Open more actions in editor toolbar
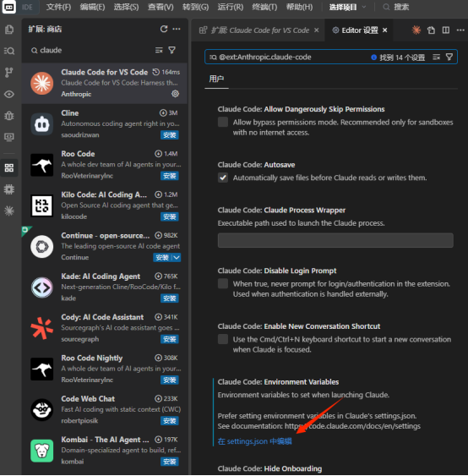 tap(460, 30)
